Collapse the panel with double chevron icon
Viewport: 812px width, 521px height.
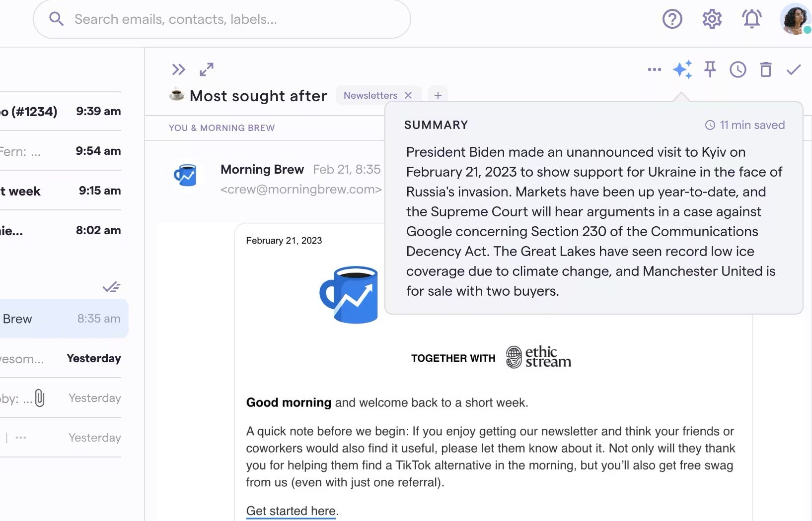(x=178, y=69)
